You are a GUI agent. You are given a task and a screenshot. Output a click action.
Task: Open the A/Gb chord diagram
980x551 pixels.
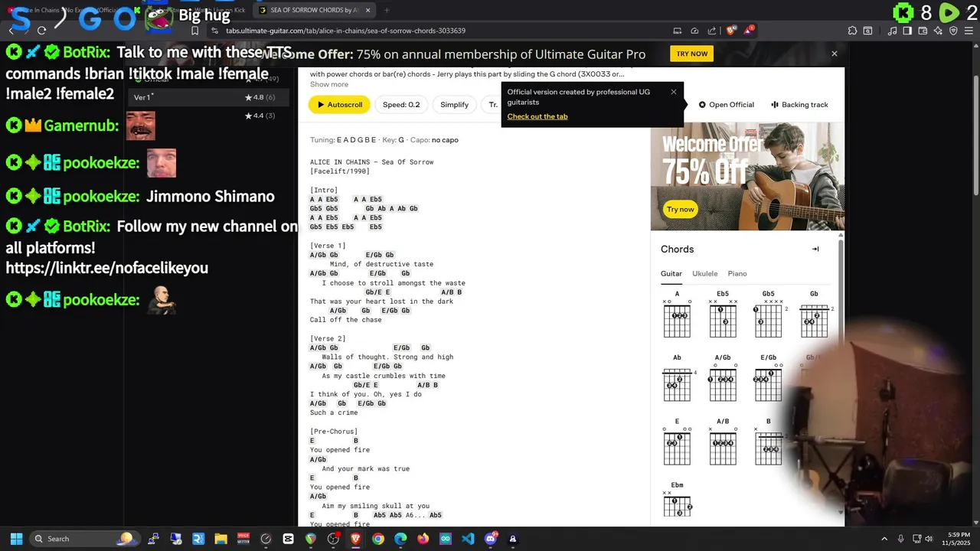pos(723,378)
